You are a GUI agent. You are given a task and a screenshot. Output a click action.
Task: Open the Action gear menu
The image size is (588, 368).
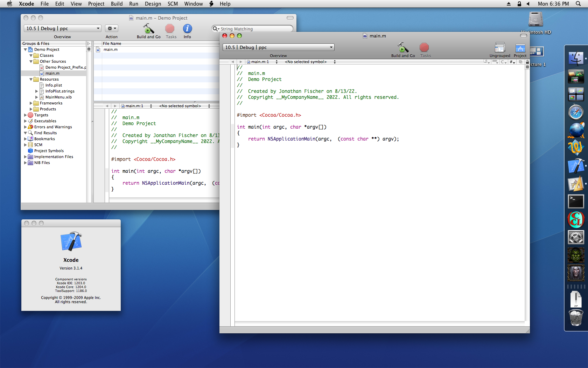tap(112, 28)
